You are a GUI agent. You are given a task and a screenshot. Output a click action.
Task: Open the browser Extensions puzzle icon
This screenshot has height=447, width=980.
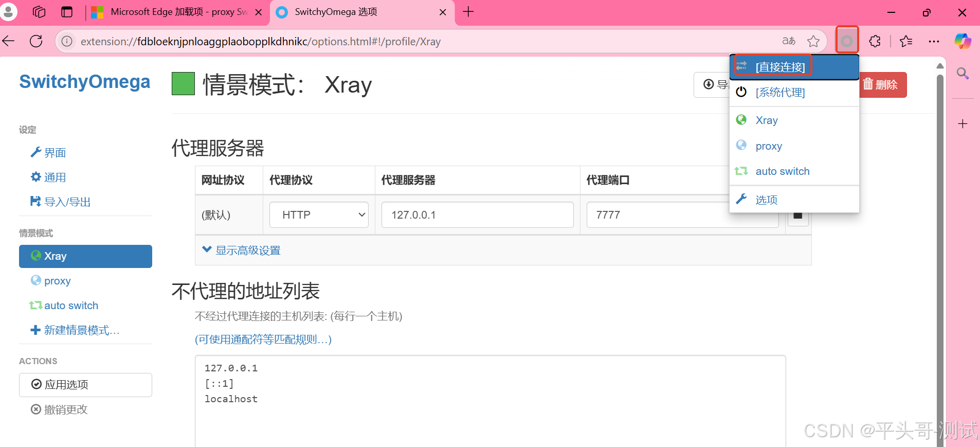click(x=875, y=41)
